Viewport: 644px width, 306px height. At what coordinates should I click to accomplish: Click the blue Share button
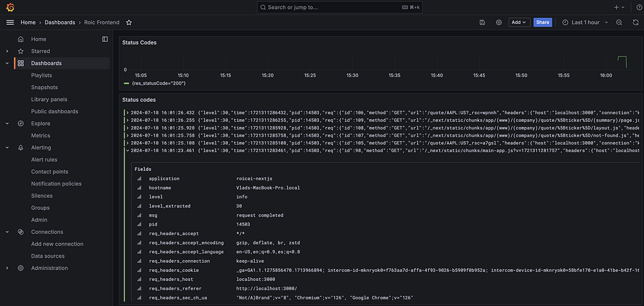543,23
